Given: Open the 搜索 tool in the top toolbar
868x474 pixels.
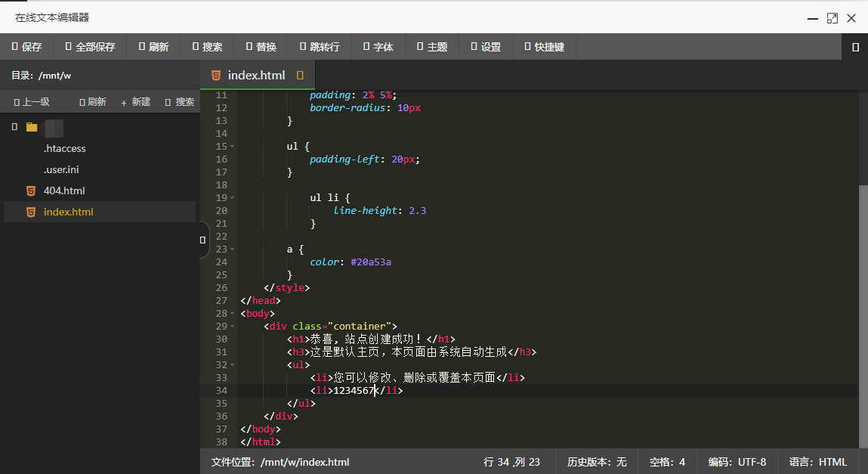Looking at the screenshot, I should point(207,47).
